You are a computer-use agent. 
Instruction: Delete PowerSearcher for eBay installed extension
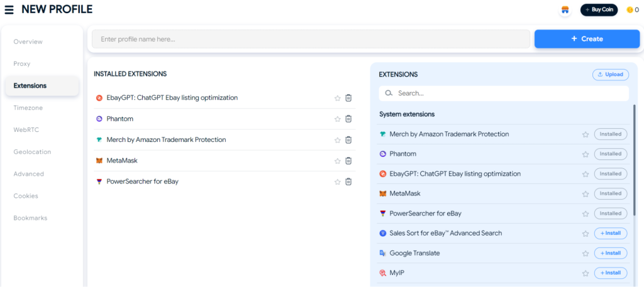[348, 181]
